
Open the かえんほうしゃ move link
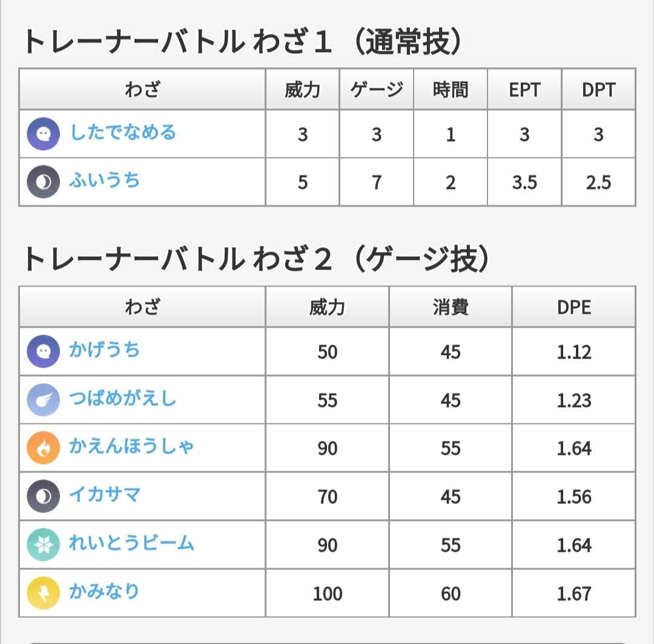(131, 446)
